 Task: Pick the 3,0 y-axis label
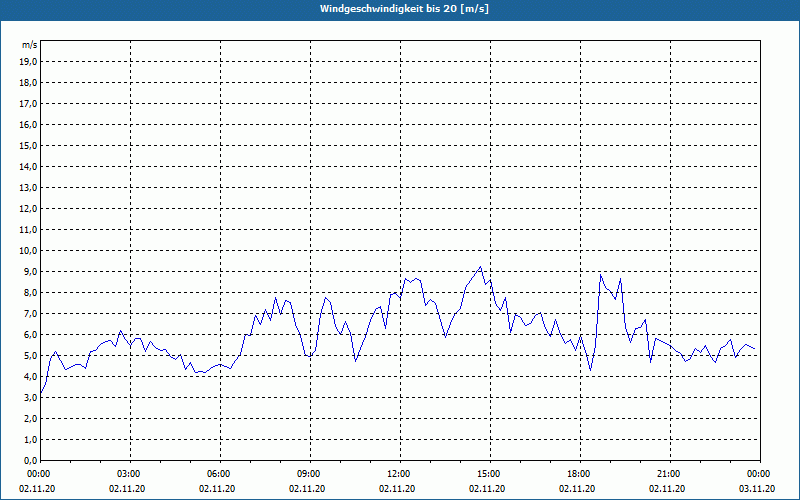point(30,397)
